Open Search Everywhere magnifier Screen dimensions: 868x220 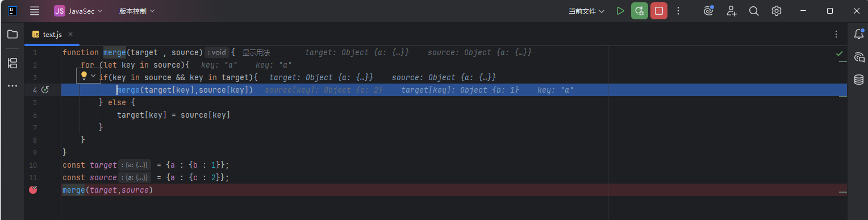coord(754,11)
